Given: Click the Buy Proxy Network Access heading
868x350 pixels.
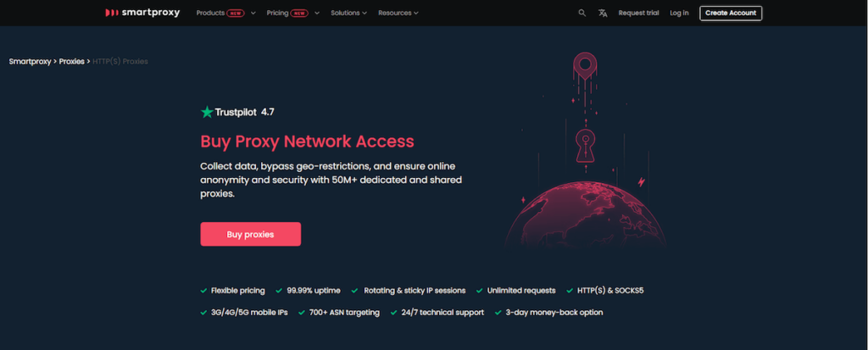Looking at the screenshot, I should (x=307, y=142).
